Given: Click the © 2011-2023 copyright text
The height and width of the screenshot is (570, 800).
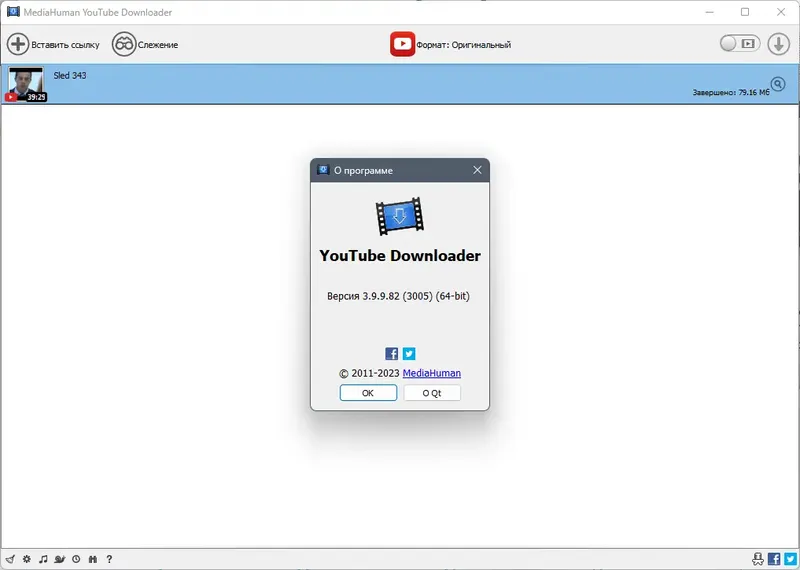Looking at the screenshot, I should [x=369, y=373].
